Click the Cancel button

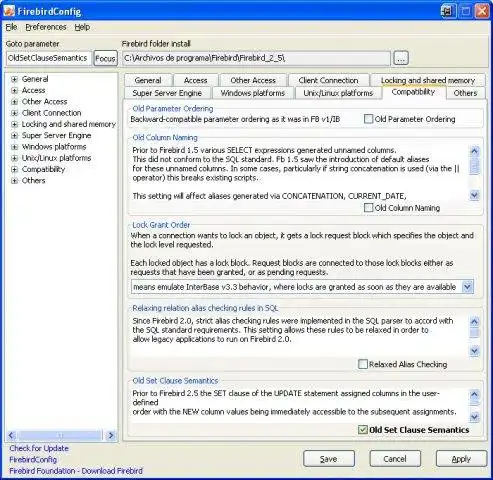coord(395,459)
